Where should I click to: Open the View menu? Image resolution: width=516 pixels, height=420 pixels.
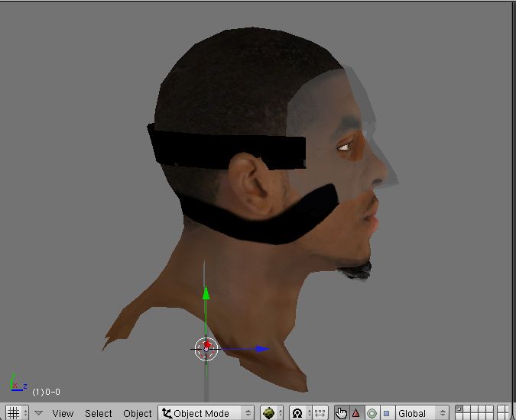point(63,413)
